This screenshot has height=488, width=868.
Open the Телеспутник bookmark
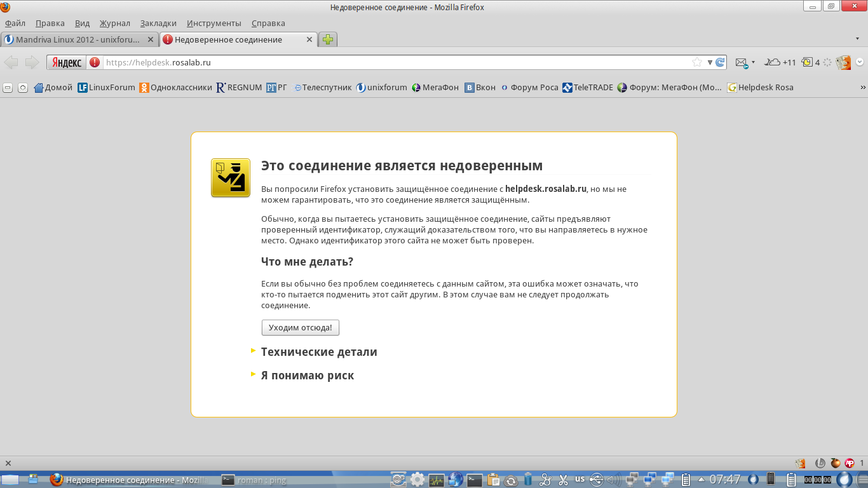(323, 88)
